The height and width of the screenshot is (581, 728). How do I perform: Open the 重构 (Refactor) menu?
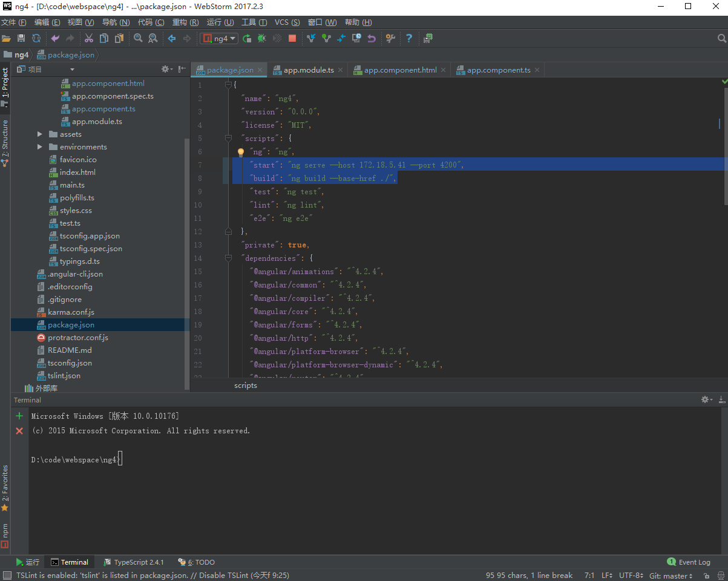click(185, 22)
